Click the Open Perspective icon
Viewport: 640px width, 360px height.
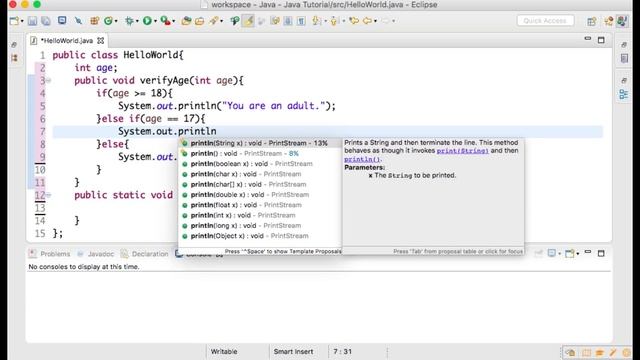tap(591, 21)
